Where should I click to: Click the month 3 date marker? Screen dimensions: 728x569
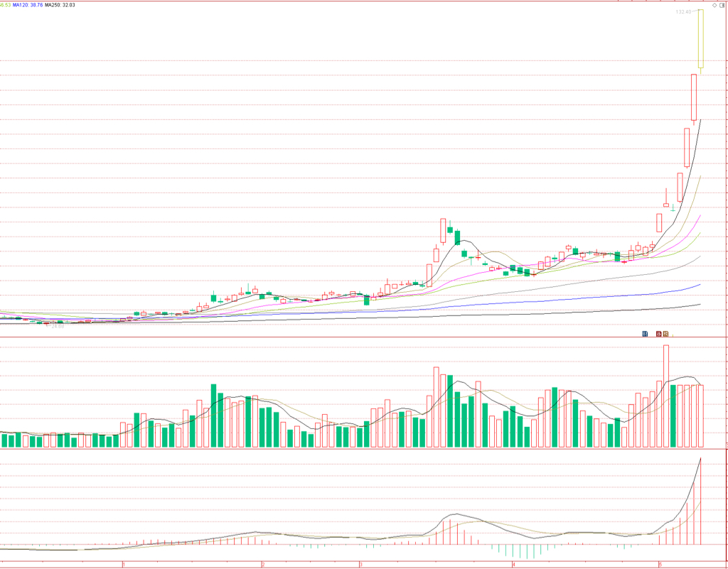point(360,564)
